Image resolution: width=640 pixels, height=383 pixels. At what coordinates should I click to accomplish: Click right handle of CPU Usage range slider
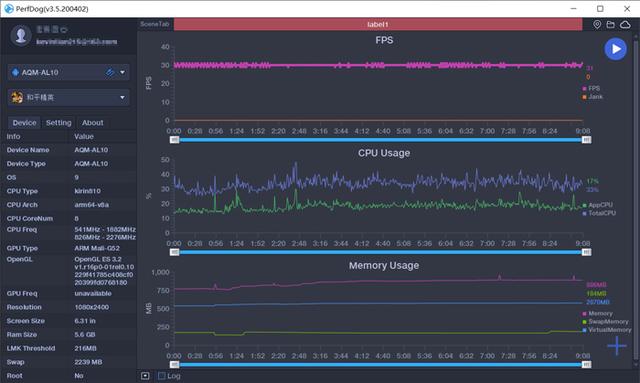587,252
